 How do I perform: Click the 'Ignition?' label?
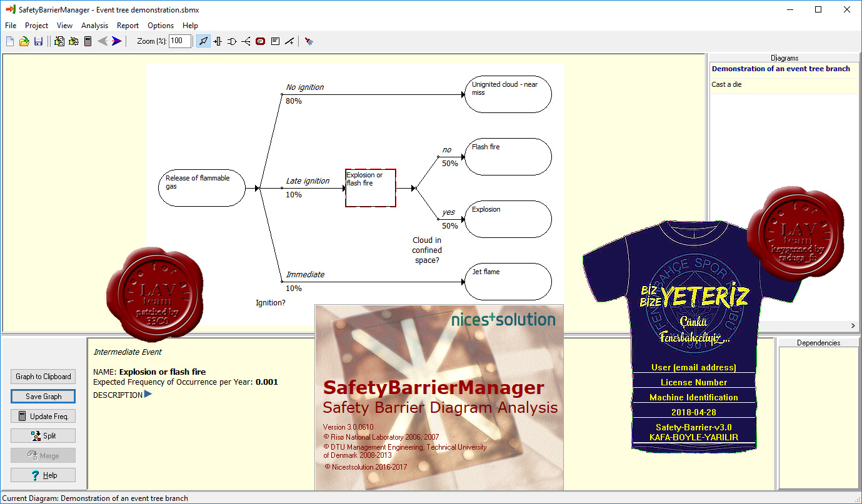(271, 303)
